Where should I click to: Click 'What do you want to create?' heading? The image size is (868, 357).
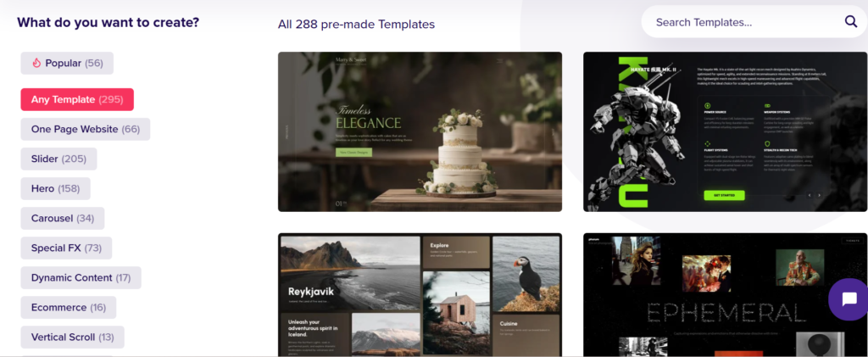click(x=108, y=23)
